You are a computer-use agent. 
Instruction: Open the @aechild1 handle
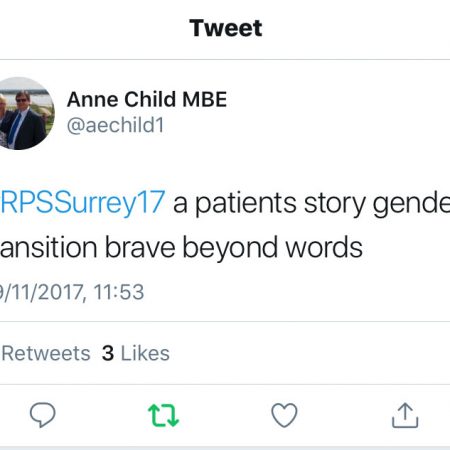click(116, 125)
